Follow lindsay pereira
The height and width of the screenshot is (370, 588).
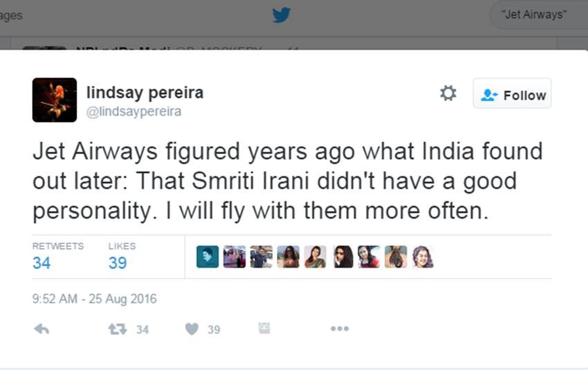512,95
